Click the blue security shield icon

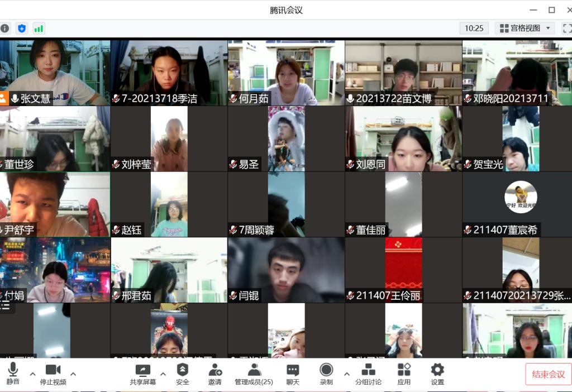point(22,28)
